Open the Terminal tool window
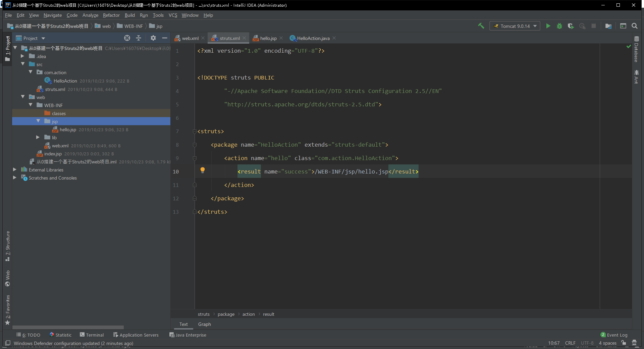Screen dimensions: 644x349 click(92, 335)
